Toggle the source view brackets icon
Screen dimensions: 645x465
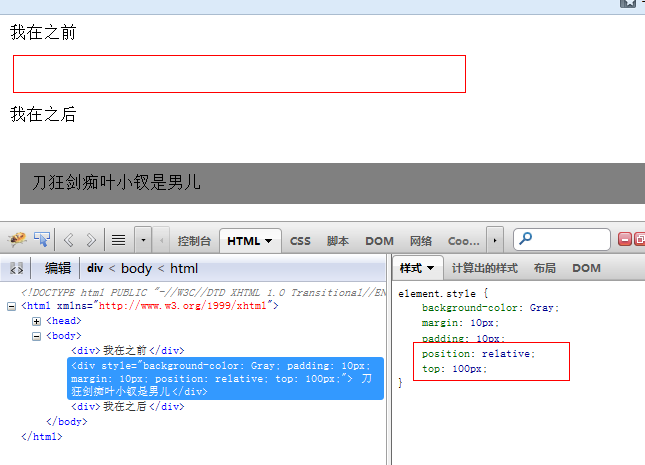click(16, 269)
